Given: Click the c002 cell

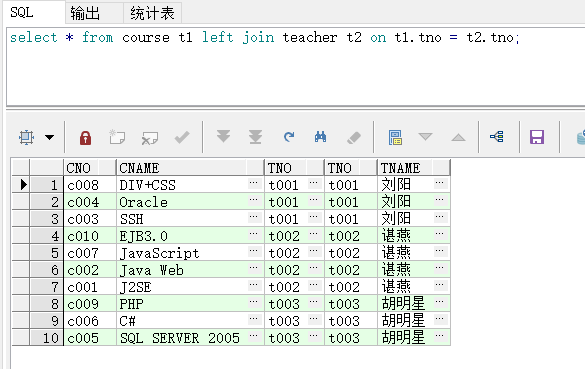Looking at the screenshot, I should (x=90, y=270).
